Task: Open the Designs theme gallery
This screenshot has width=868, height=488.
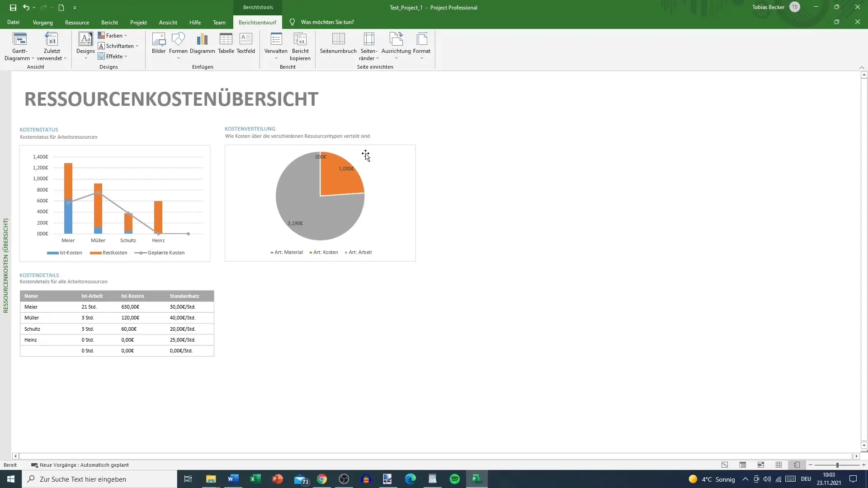Action: click(x=85, y=46)
